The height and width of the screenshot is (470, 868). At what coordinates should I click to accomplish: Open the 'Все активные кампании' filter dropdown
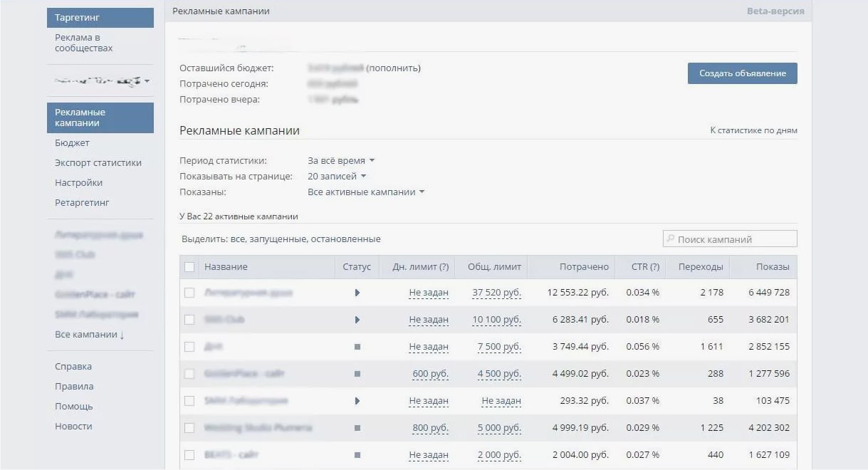coord(366,192)
